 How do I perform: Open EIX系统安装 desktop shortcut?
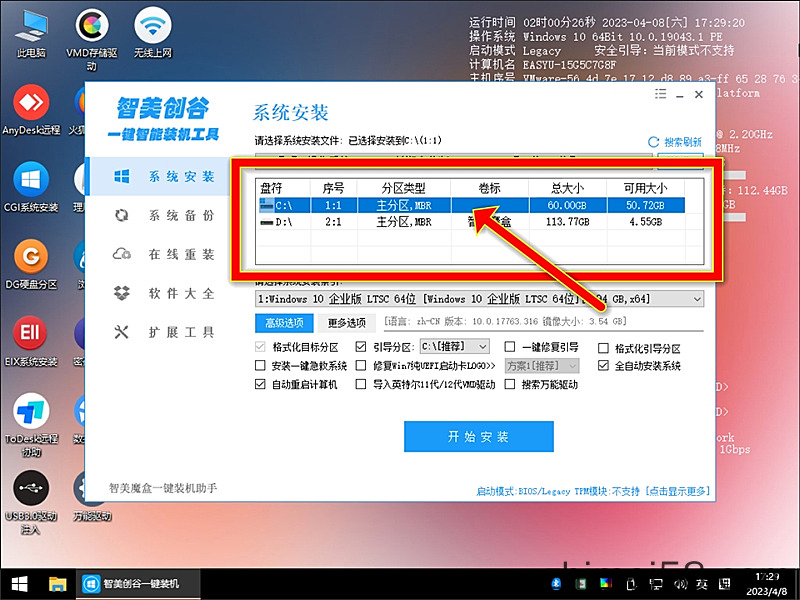coord(31,341)
